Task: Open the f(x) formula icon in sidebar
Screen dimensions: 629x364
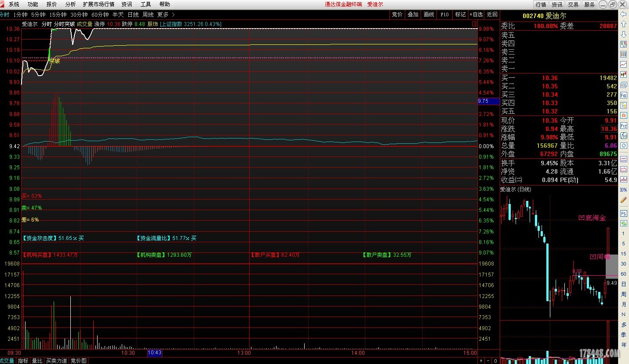Action: (623, 135)
